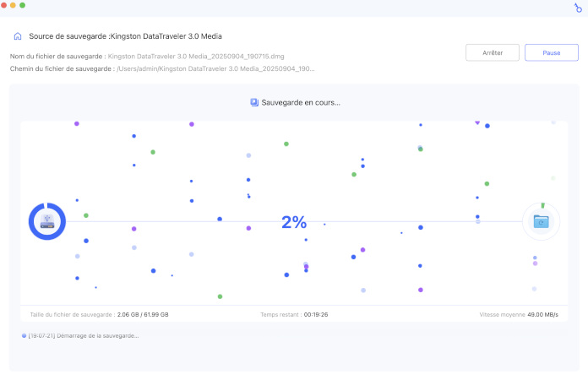
Task: Click the backup icon beside 'Sauvegarde en cours'
Action: (254, 102)
